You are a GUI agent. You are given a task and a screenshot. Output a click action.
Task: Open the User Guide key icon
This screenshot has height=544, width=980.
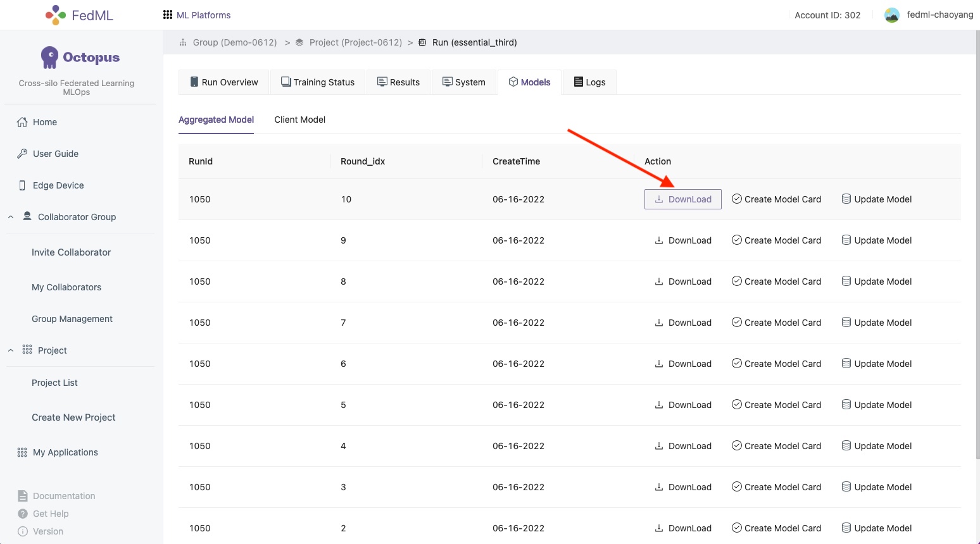coord(22,154)
